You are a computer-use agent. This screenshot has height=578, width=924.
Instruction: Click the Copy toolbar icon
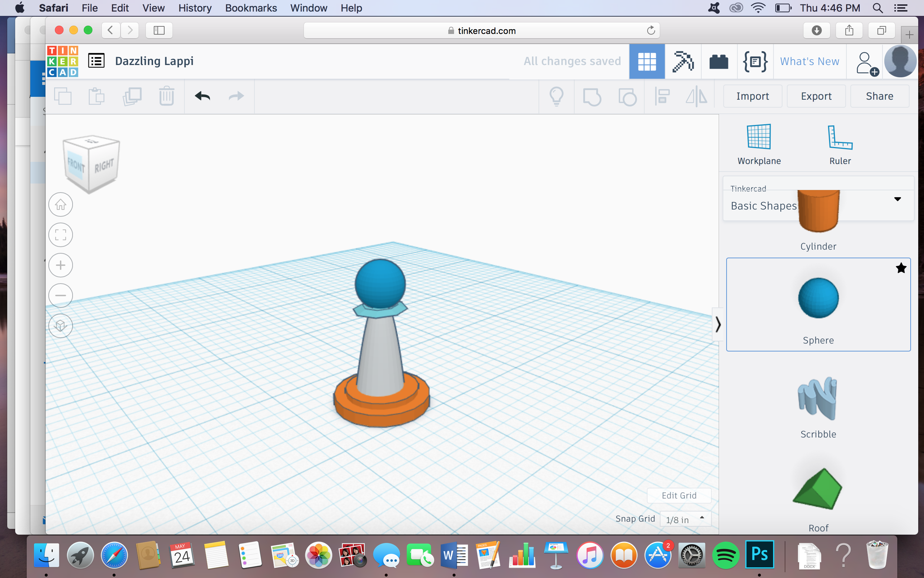click(x=63, y=96)
